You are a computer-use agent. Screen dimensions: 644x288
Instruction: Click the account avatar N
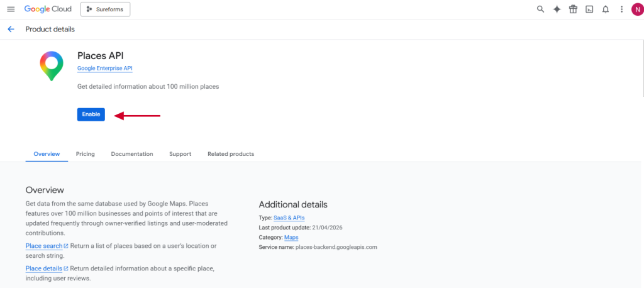coord(637,9)
